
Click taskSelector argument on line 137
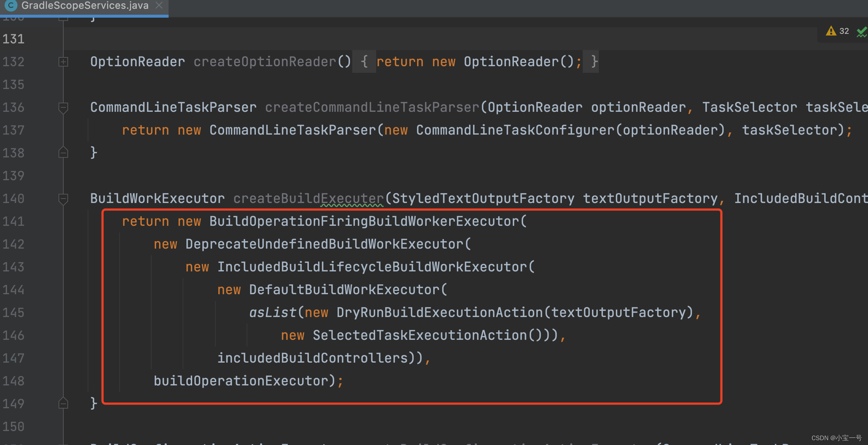coord(789,130)
